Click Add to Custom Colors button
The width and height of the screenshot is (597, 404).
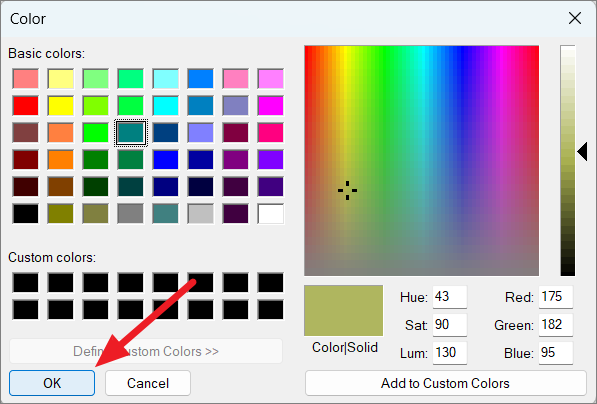[x=445, y=383]
